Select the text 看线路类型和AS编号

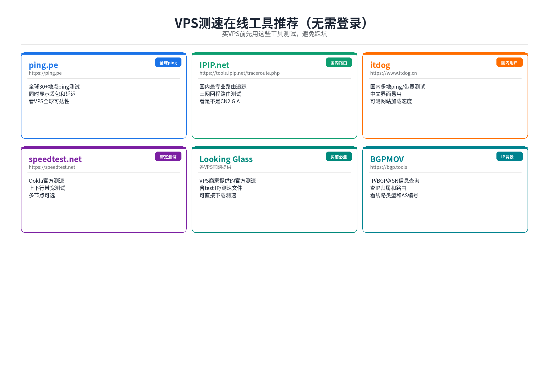(x=394, y=195)
